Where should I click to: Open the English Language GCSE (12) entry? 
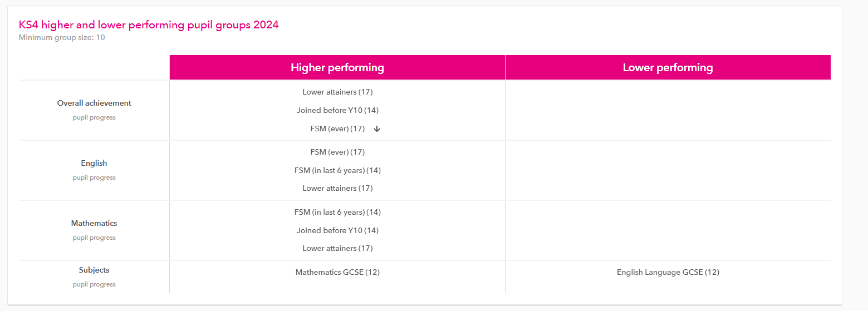(668, 272)
